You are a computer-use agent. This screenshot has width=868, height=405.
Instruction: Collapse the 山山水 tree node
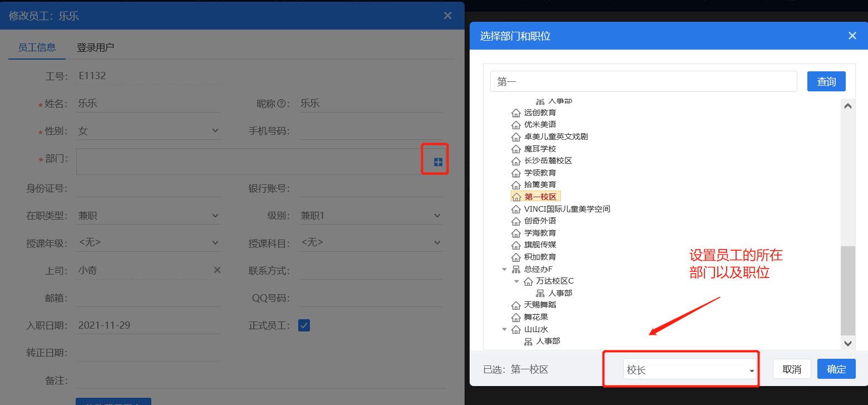click(505, 330)
